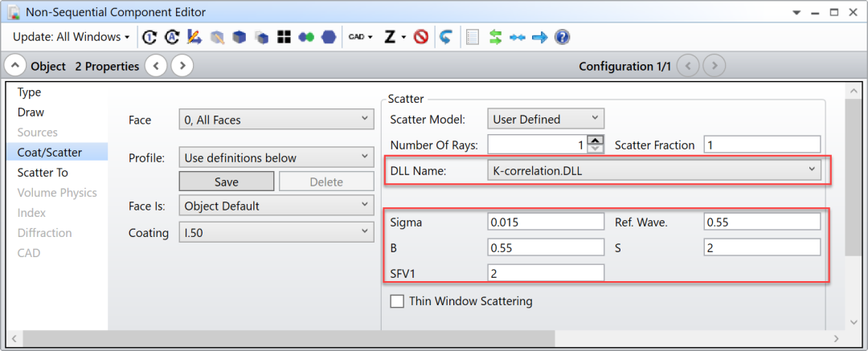Click the Save profile button

tap(226, 182)
